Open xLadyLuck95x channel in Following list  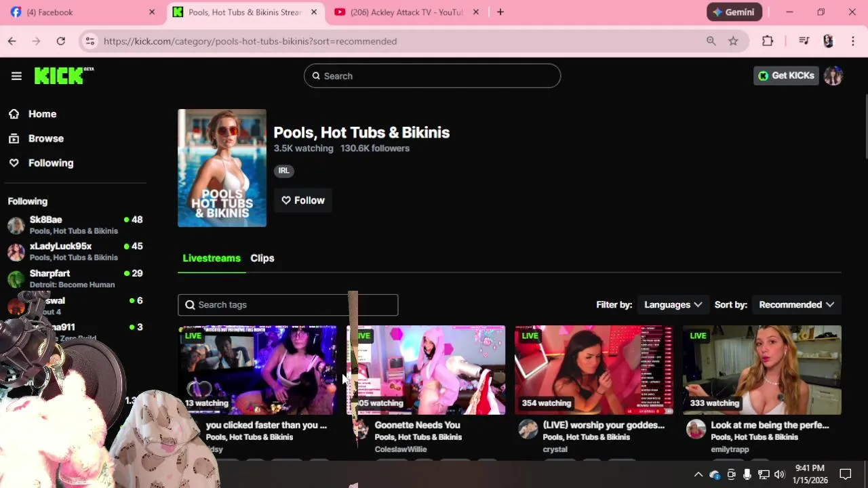(75, 251)
